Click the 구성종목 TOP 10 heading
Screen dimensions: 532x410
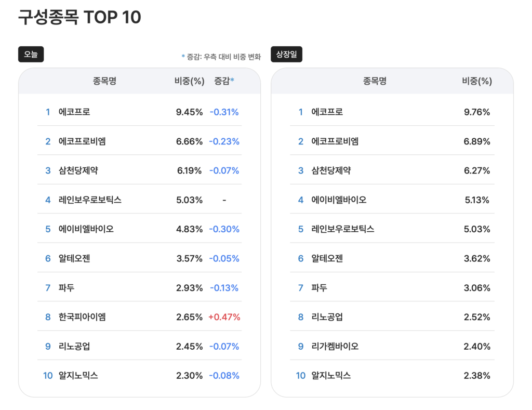coord(79,17)
